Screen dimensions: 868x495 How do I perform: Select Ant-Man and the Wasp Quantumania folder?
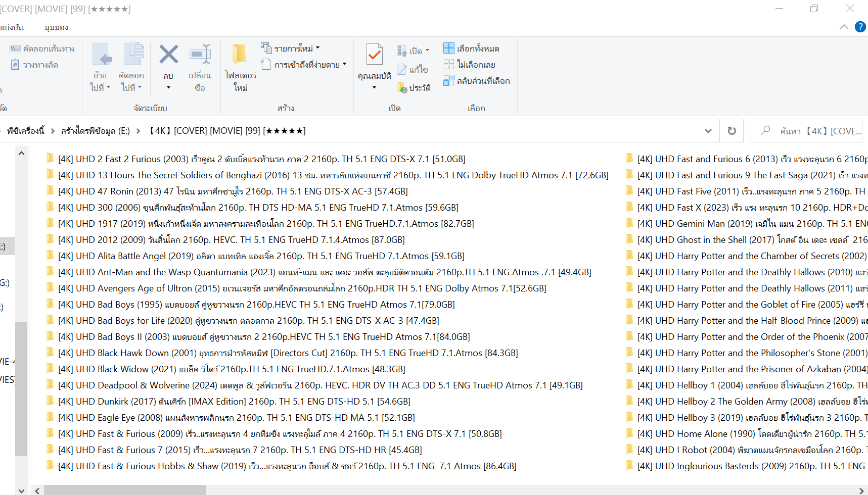[325, 272]
